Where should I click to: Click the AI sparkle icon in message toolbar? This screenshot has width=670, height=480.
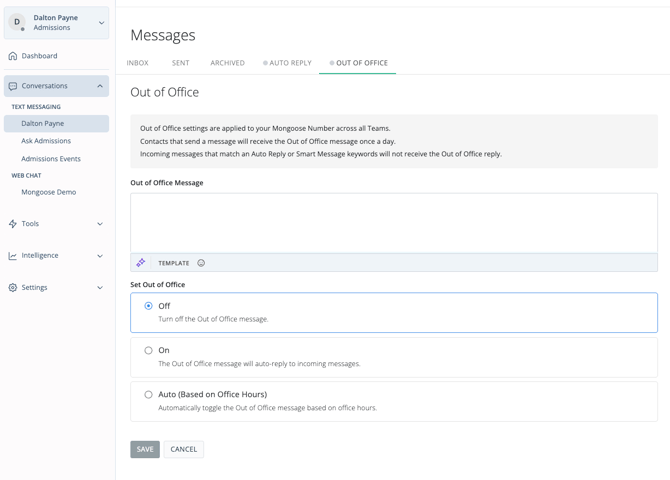coord(141,263)
